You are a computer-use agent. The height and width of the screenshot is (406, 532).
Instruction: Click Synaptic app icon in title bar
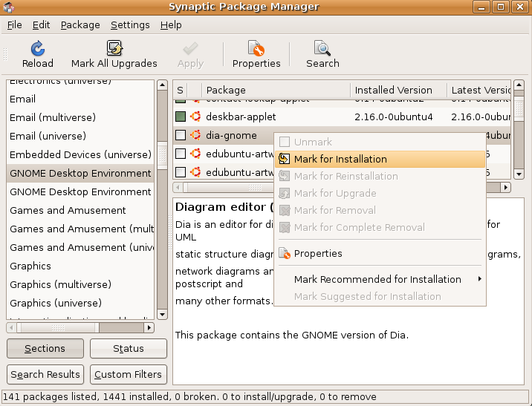click(9, 7)
